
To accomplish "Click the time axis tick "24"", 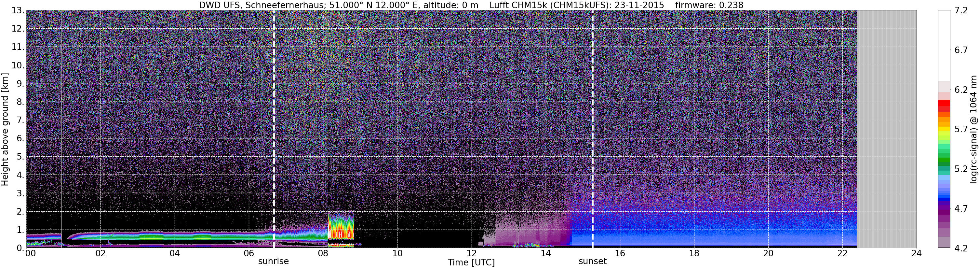I will point(917,253).
